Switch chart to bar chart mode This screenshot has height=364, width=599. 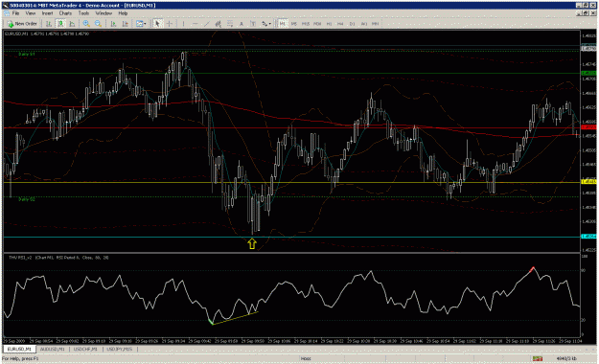[x=49, y=24]
